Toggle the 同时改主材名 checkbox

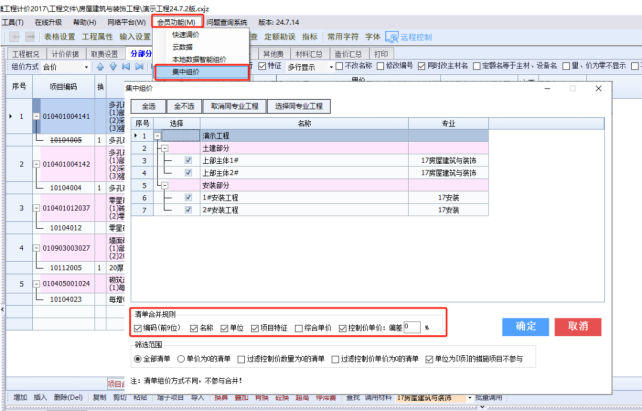pyautogui.click(x=422, y=66)
